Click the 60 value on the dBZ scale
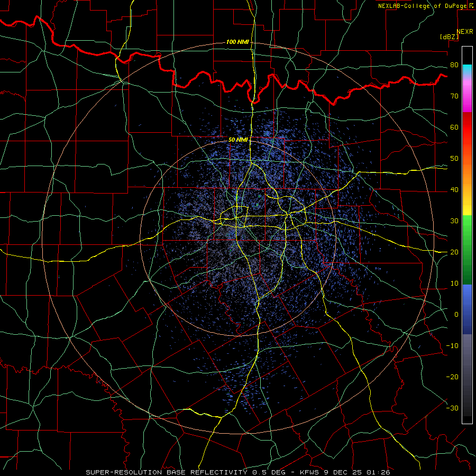 [454, 127]
